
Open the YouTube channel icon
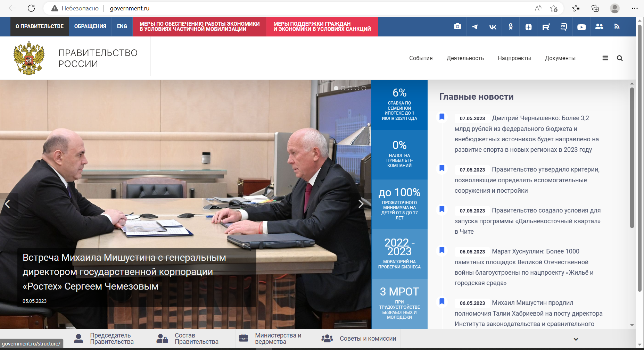pos(581,27)
